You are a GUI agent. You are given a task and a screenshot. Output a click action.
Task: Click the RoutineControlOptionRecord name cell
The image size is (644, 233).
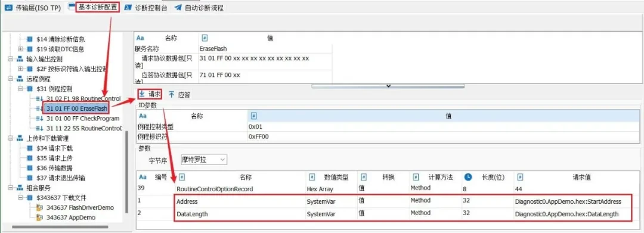point(215,189)
